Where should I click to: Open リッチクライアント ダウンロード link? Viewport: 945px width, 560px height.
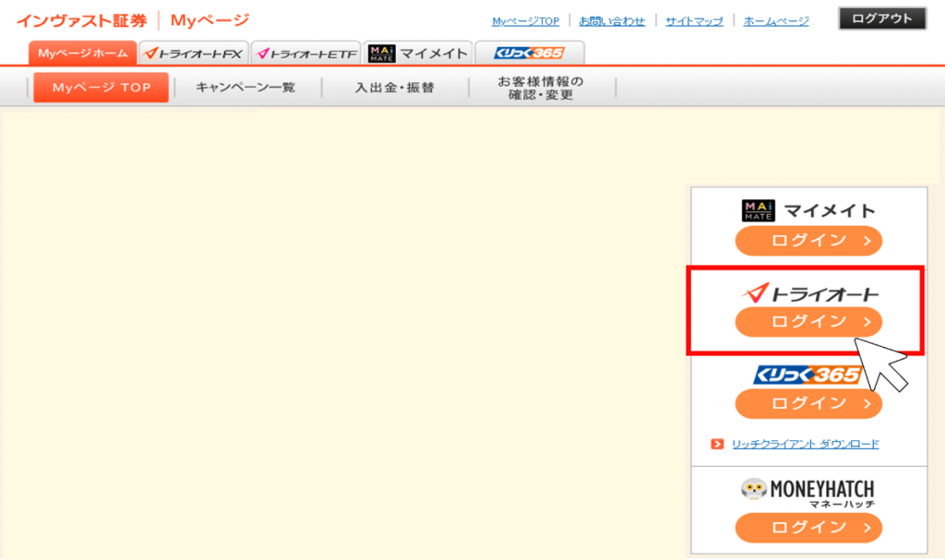click(805, 445)
